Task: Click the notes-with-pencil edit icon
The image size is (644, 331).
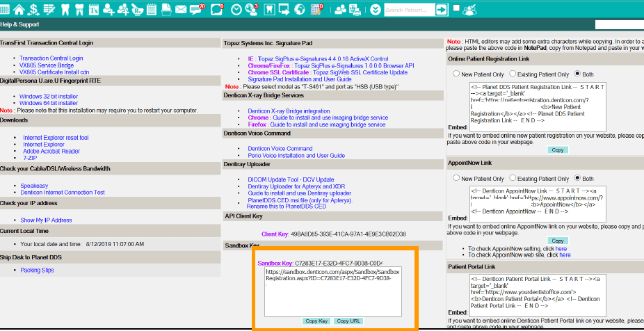Action: (x=49, y=8)
